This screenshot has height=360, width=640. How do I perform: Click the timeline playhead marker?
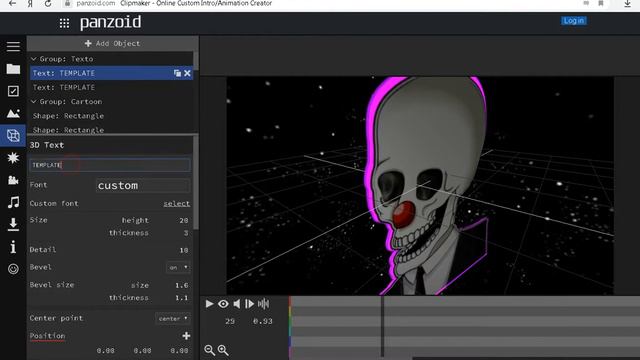point(382,327)
